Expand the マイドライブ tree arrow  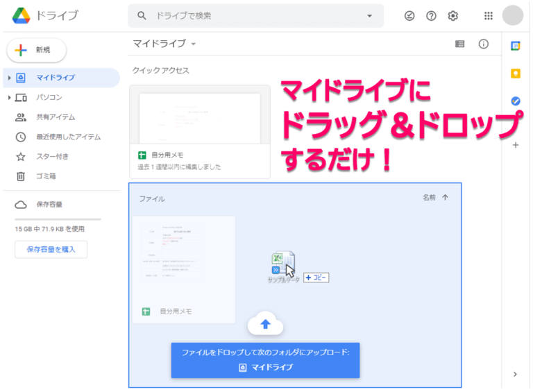pyautogui.click(x=9, y=78)
